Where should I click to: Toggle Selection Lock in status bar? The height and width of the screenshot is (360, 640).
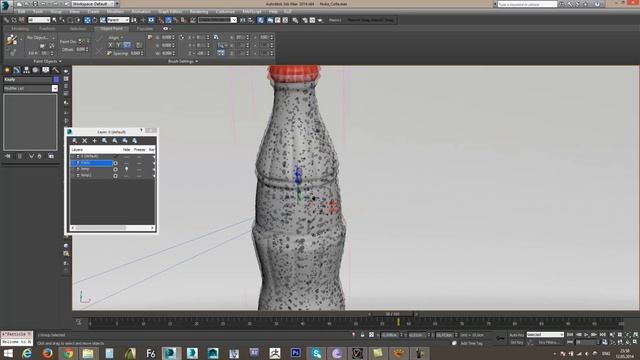[362, 335]
